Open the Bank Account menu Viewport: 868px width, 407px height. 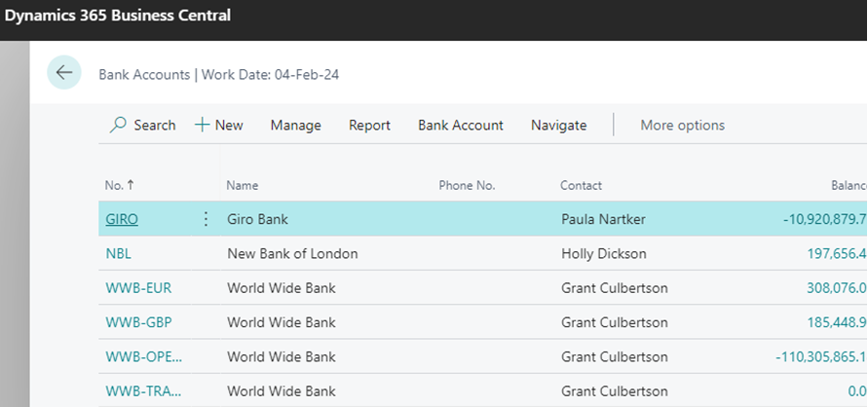[461, 126]
